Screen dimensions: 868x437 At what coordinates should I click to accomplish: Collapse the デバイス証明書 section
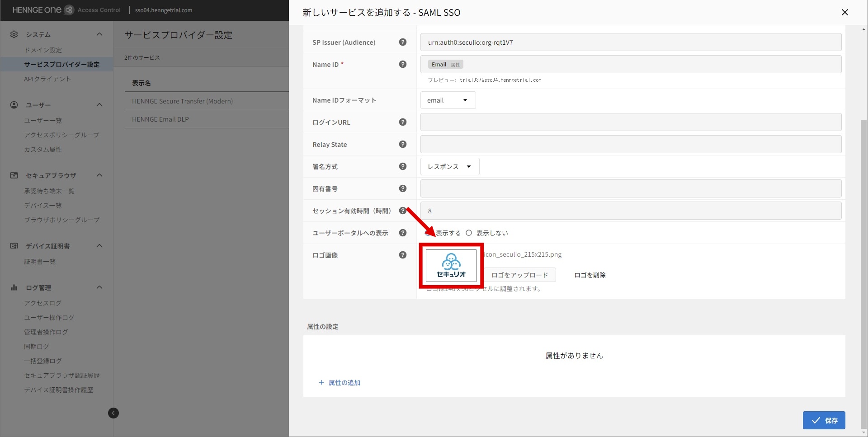point(99,246)
